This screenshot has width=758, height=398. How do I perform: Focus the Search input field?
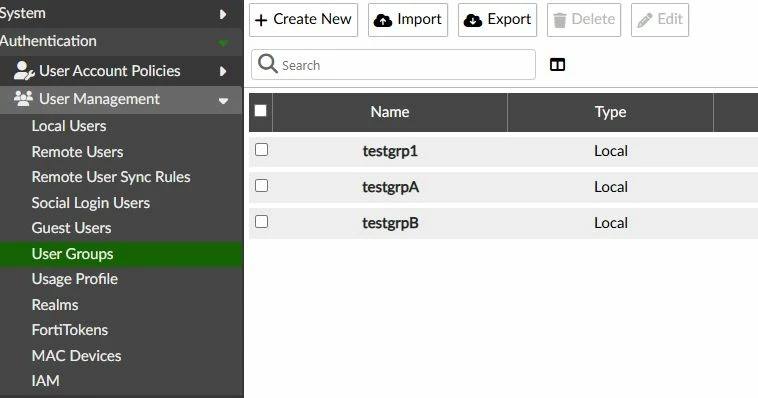394,64
